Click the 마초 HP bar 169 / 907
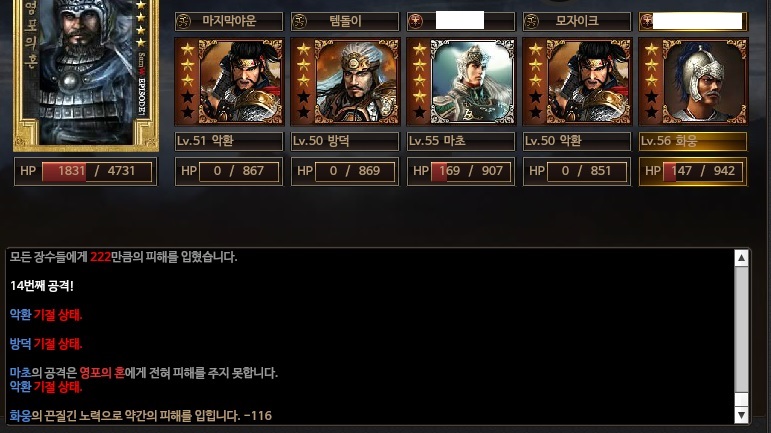 tap(461, 171)
